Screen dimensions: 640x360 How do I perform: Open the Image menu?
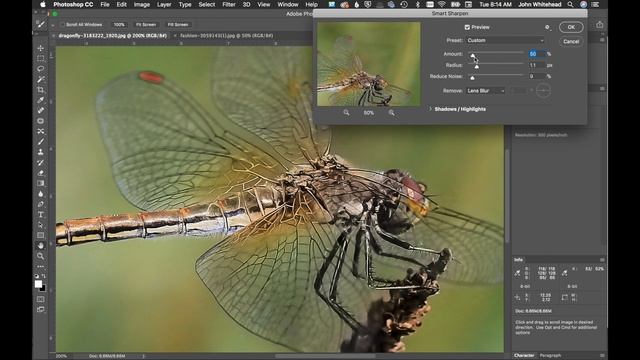pos(142,4)
